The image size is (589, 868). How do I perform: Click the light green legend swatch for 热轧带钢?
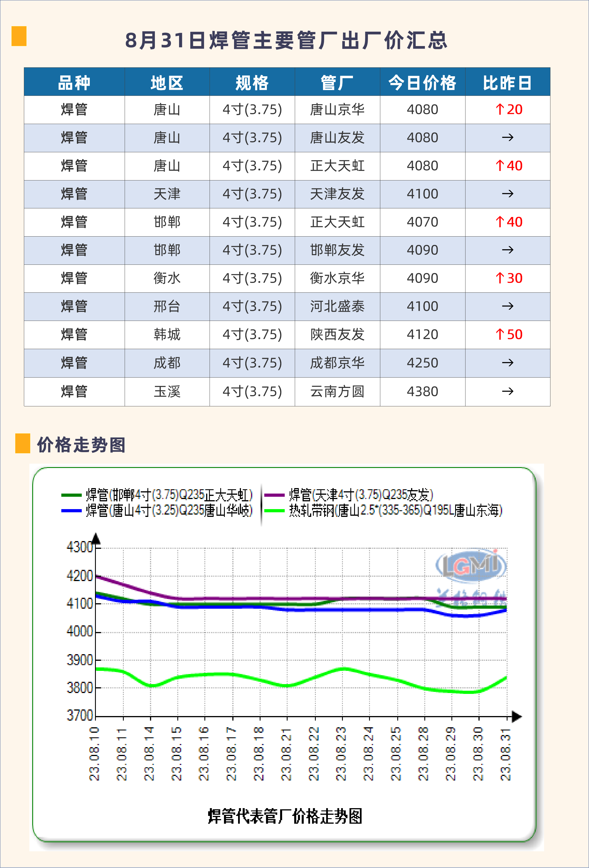point(275,511)
